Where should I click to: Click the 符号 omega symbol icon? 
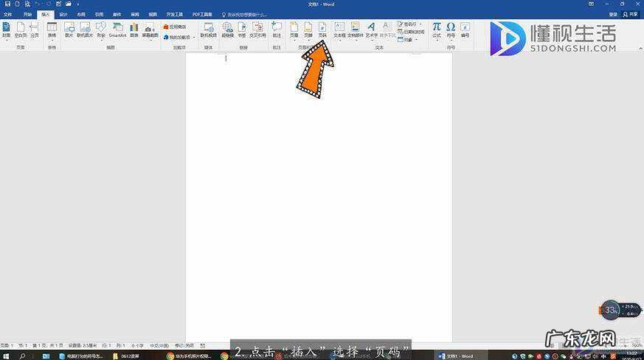tap(451, 30)
